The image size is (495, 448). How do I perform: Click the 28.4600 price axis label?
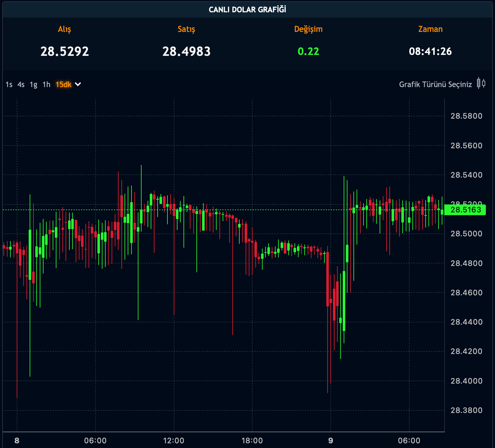[466, 292]
